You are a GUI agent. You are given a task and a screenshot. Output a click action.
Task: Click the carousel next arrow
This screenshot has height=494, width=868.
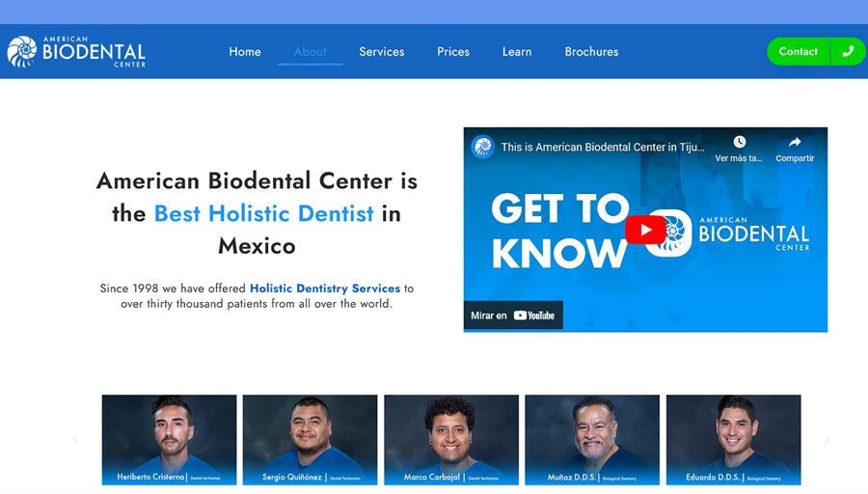click(x=826, y=440)
